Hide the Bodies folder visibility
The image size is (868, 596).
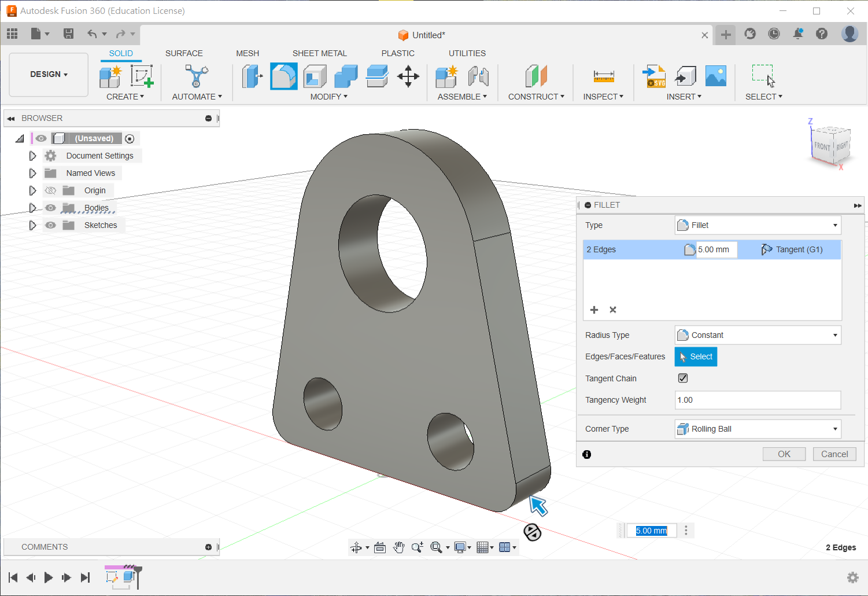coord(51,208)
